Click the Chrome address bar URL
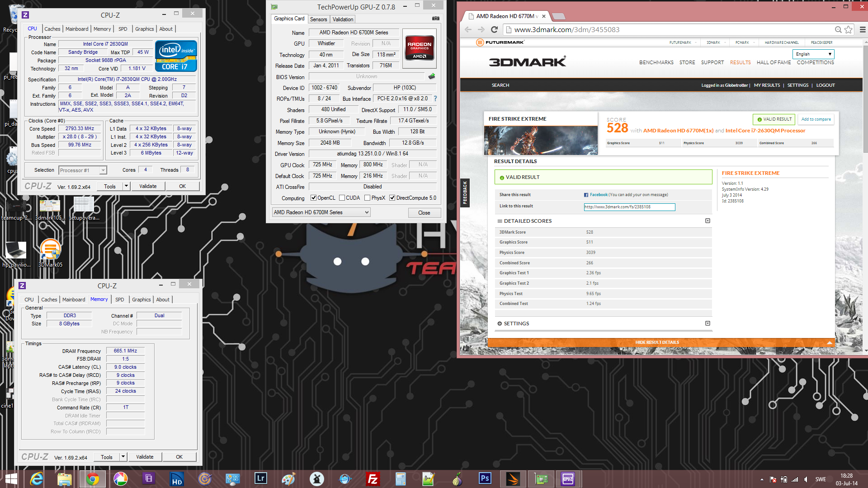The width and height of the screenshot is (868, 488). (567, 30)
